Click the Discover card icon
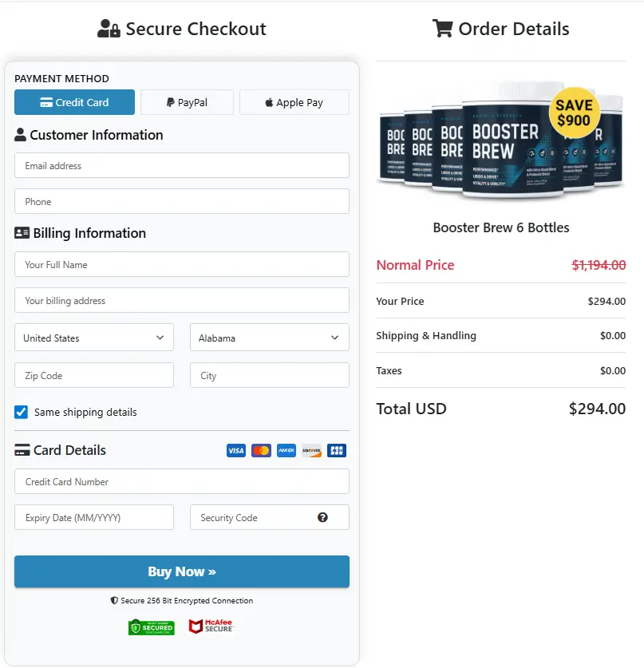The height and width of the screenshot is (668, 644). 311,450
